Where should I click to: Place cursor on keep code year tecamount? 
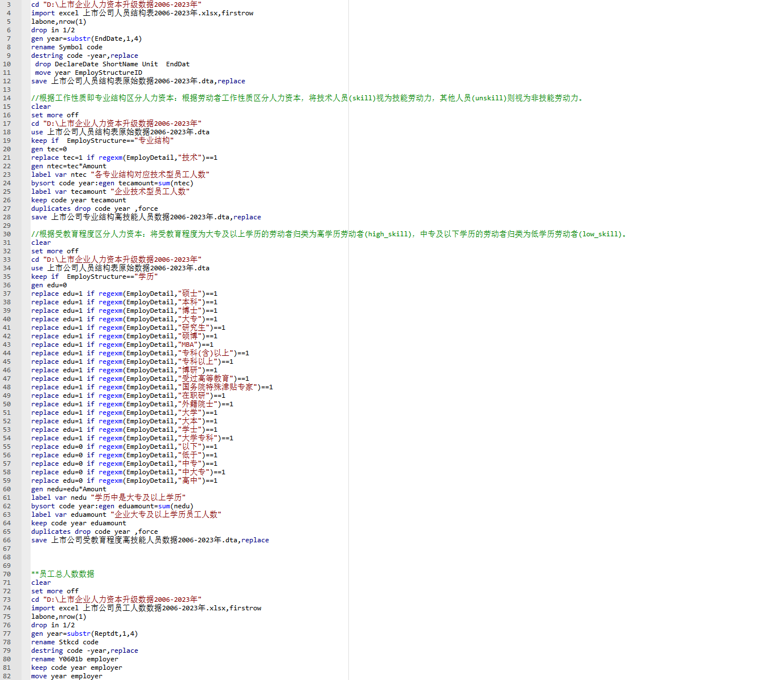[x=79, y=200]
